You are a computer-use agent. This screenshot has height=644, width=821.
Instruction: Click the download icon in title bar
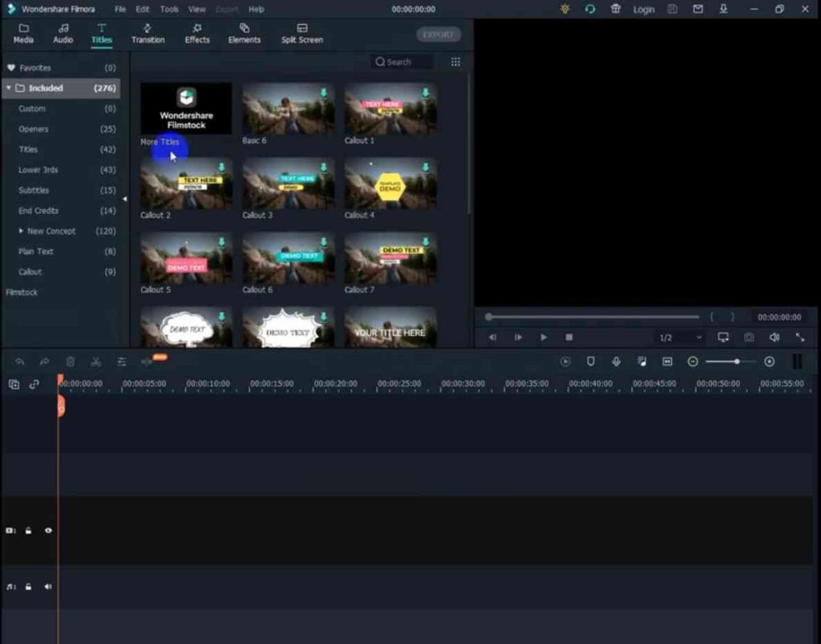pos(724,9)
